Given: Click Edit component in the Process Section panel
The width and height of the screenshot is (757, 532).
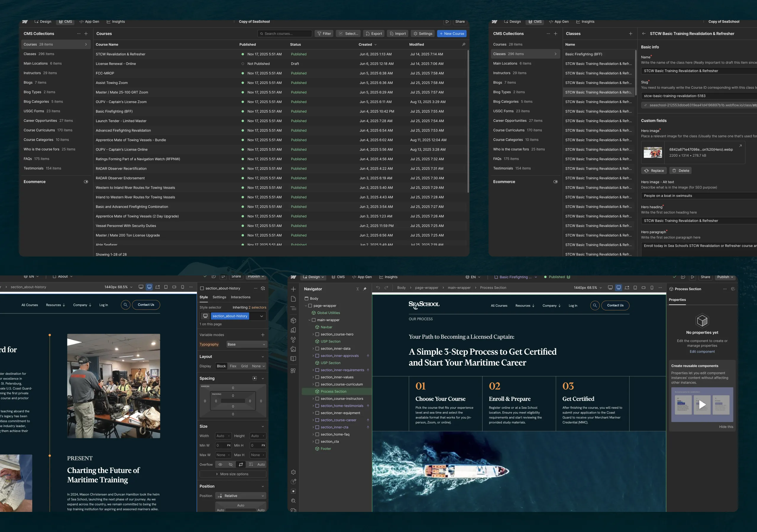Looking at the screenshot, I should coord(702,351).
